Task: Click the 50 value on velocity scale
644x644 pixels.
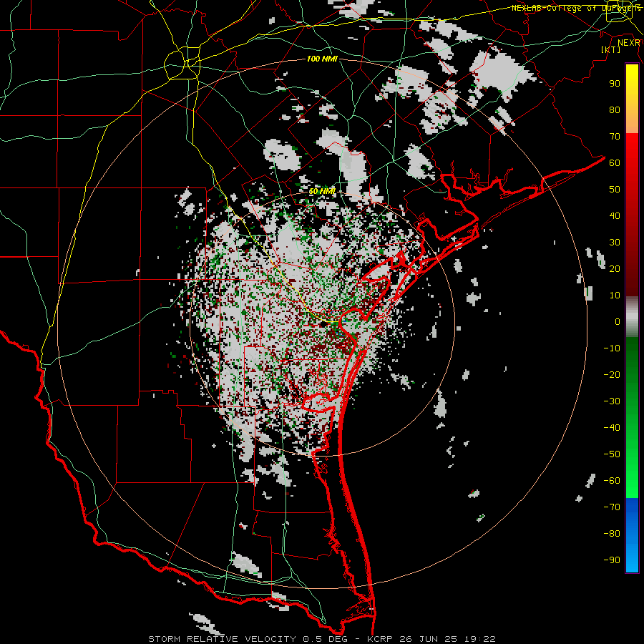Action: (615, 190)
